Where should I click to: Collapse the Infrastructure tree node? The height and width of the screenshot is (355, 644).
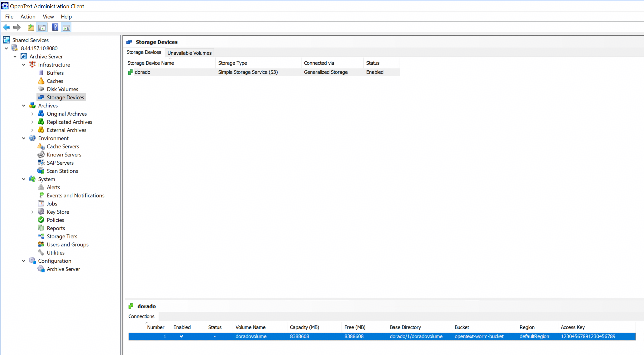(x=24, y=64)
